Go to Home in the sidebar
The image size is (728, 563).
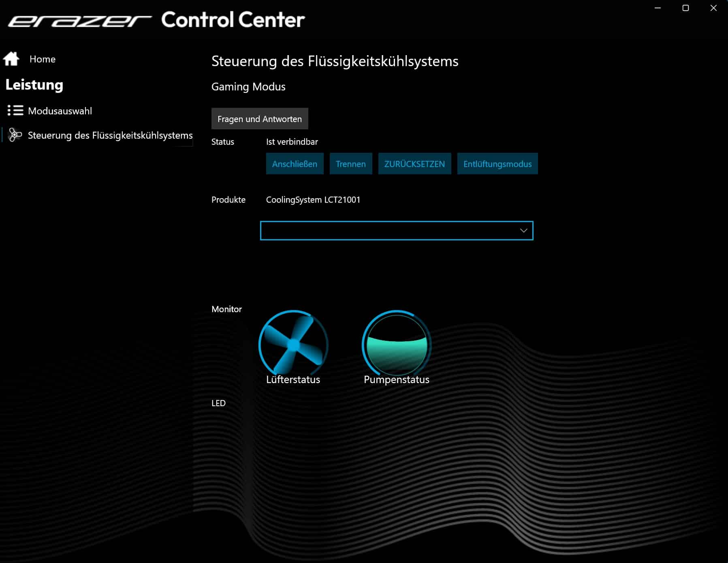pyautogui.click(x=43, y=59)
